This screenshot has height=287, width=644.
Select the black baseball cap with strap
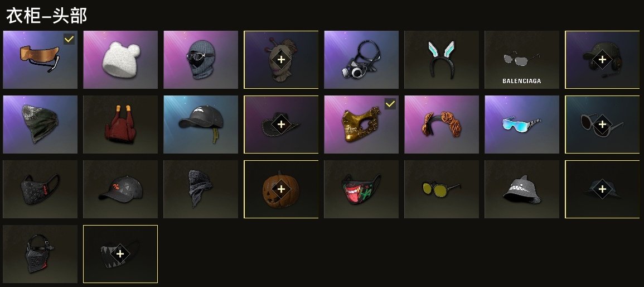click(201, 125)
